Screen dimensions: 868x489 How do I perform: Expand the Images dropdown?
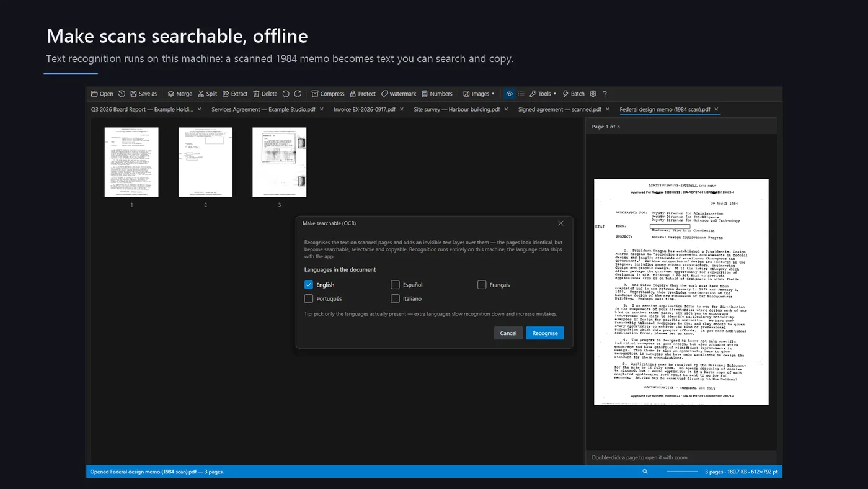click(479, 94)
